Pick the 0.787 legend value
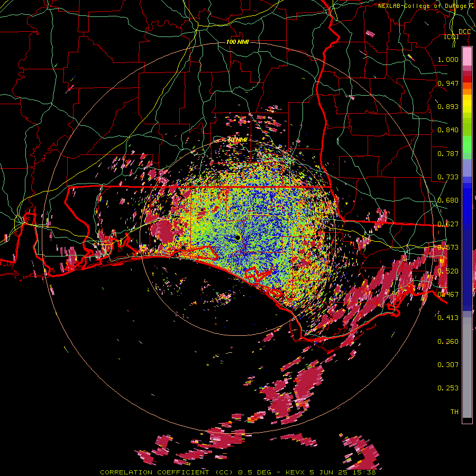The image size is (476, 476). click(448, 153)
